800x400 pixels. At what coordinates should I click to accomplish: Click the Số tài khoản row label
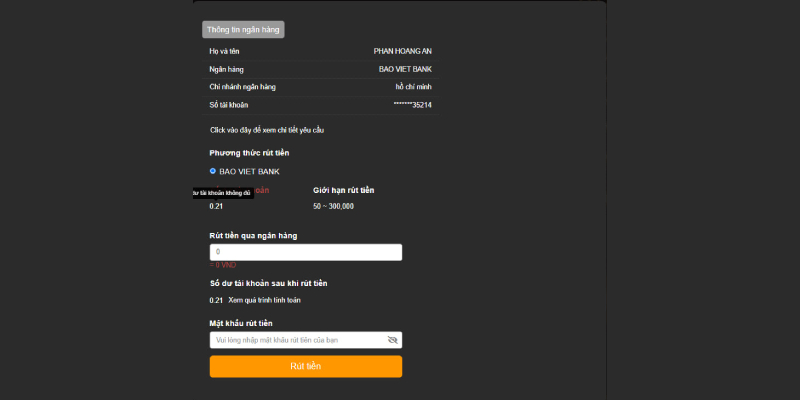click(x=228, y=105)
